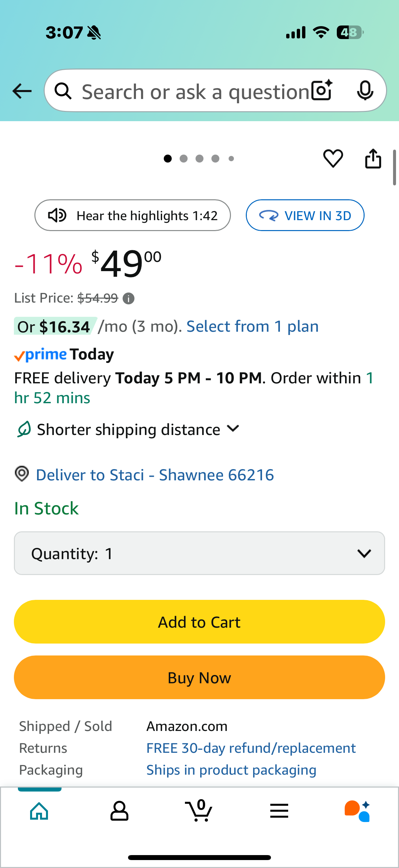This screenshot has width=399, height=868.
Task: Open the hamburger menu tab
Action: (x=279, y=811)
